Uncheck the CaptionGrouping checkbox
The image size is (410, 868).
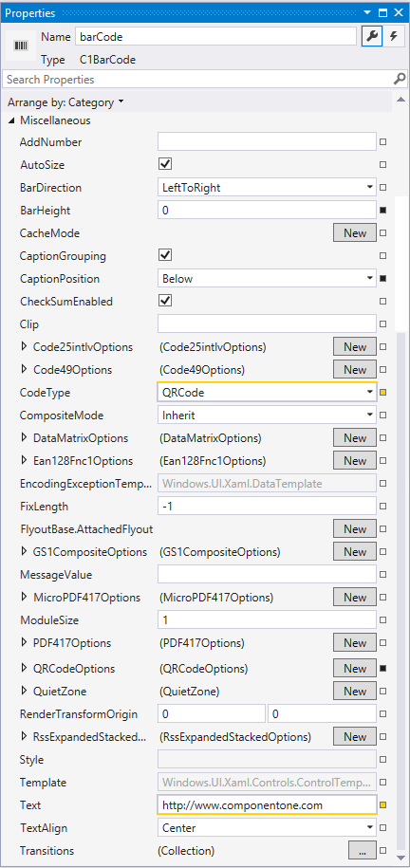point(165,256)
